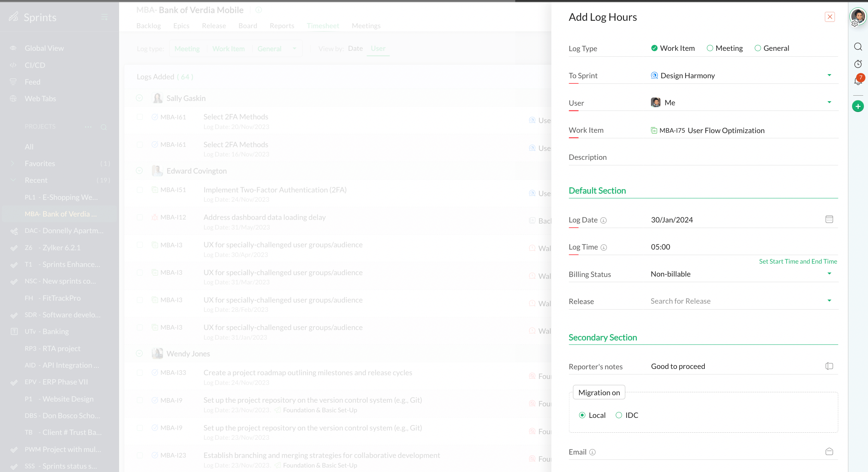Switch to the Meetings tab
This screenshot has height=472, width=868.
coord(366,26)
